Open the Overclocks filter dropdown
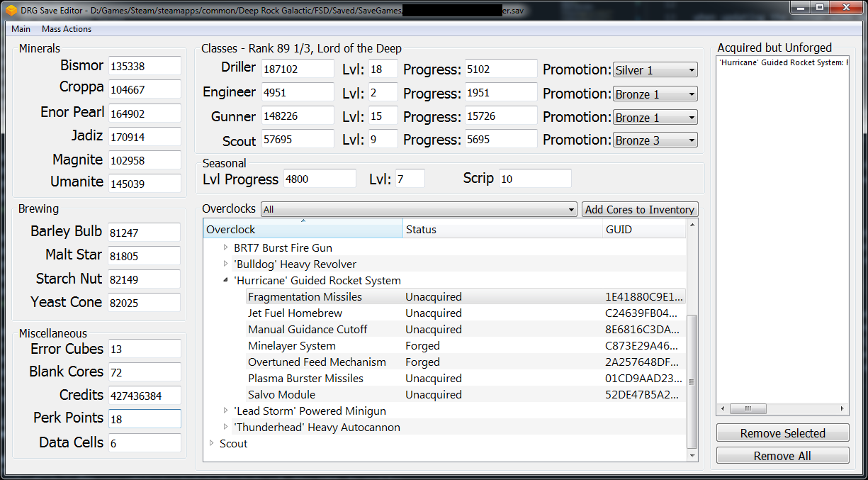Screen dimensions: 868x480 point(419,210)
